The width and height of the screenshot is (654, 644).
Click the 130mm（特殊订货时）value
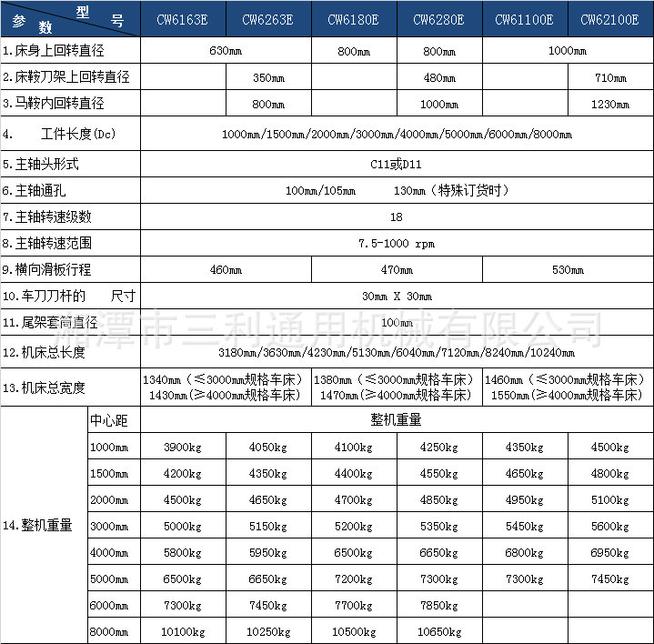[451, 190]
